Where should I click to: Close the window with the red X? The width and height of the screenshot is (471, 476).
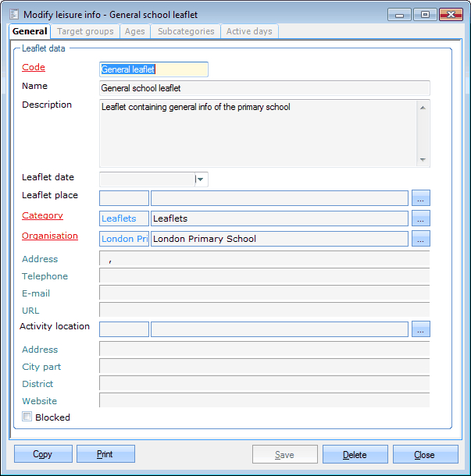(451, 15)
